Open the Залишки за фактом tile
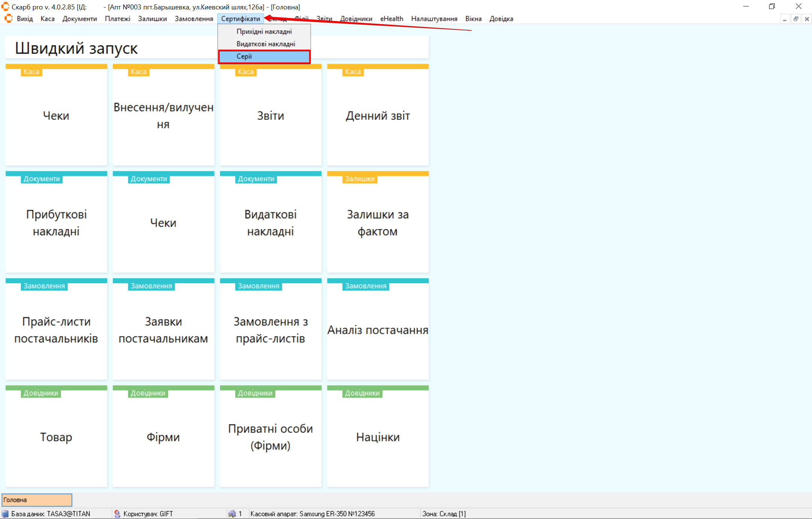The width and height of the screenshot is (812, 519). point(378,222)
